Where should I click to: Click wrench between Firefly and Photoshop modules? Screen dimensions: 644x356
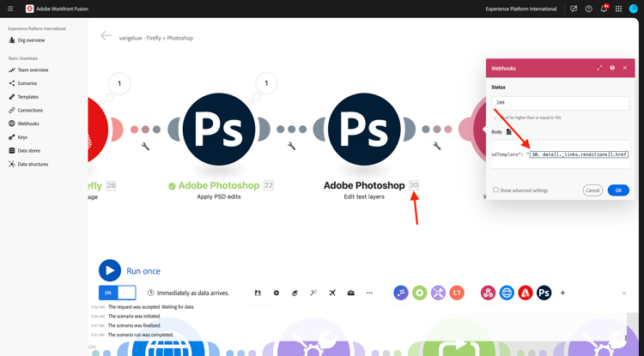pos(145,146)
